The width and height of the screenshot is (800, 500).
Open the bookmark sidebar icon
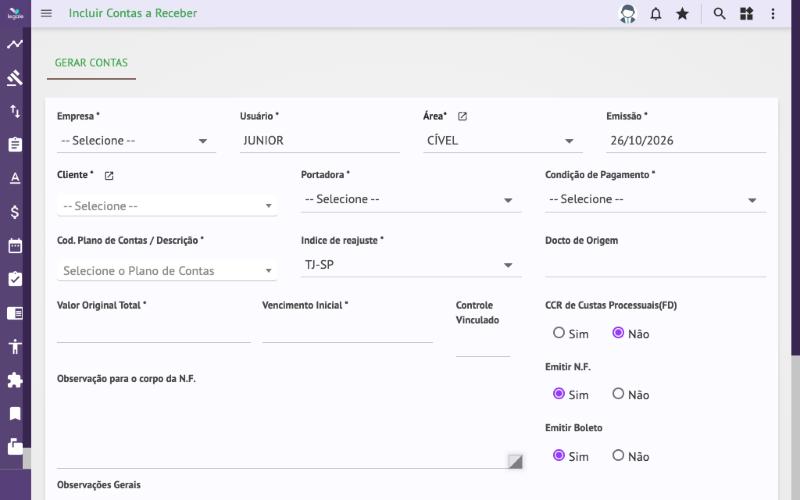pyautogui.click(x=15, y=413)
